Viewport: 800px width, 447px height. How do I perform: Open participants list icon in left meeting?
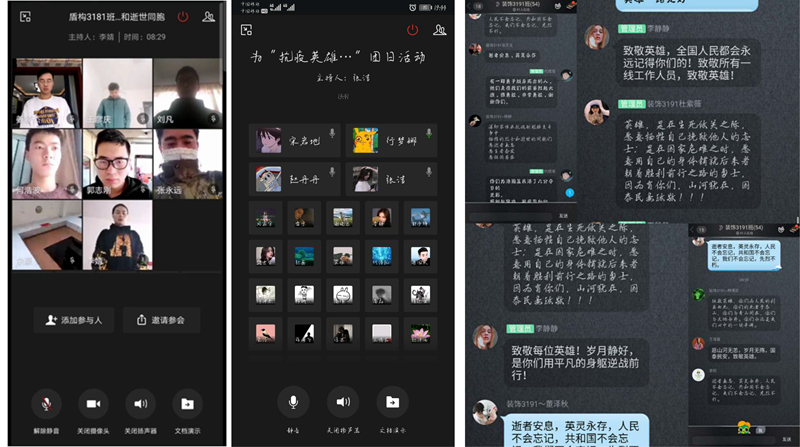[x=208, y=17]
